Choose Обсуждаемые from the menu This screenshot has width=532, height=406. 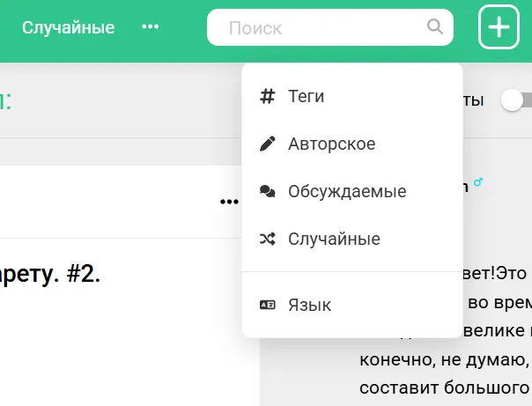tap(352, 191)
